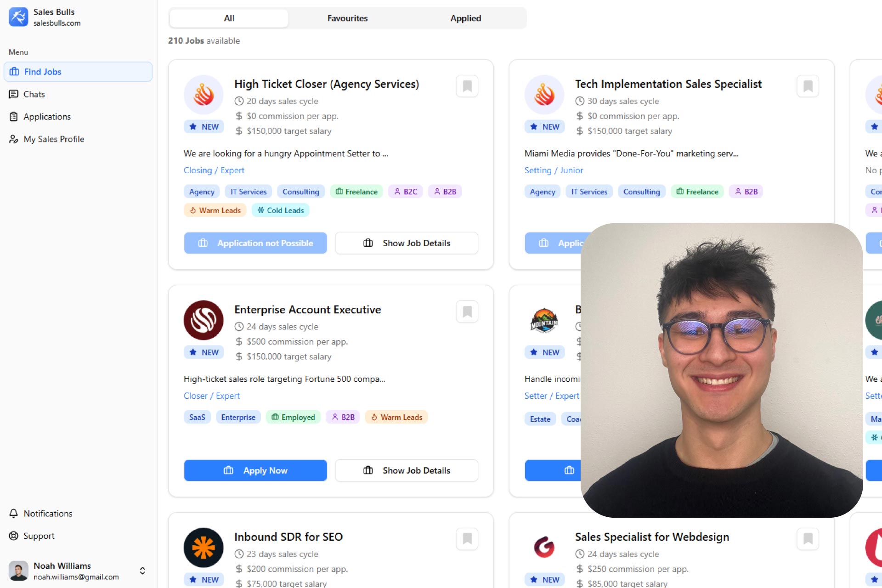Image resolution: width=882 pixels, height=588 pixels.
Task: Switch to the Applied tab
Action: click(x=466, y=18)
